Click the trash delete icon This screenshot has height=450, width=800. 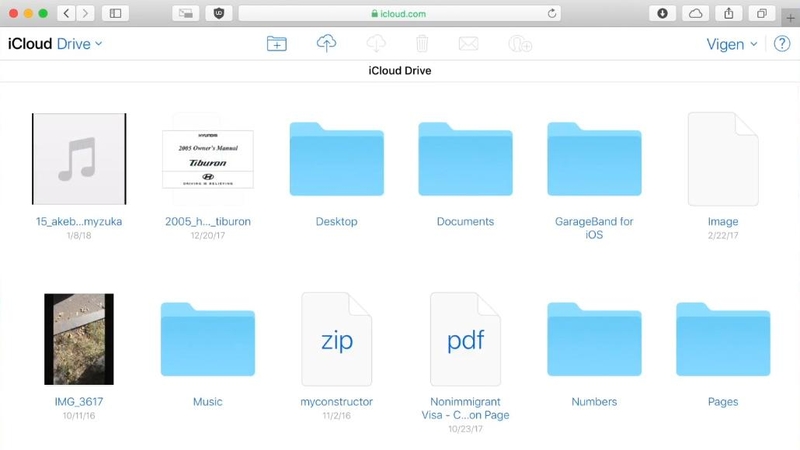tap(422, 44)
